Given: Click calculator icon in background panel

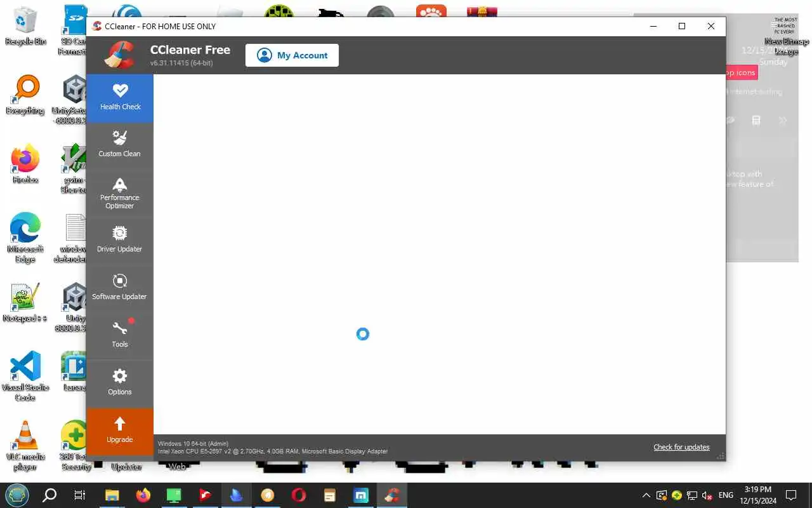Looking at the screenshot, I should click(x=756, y=121).
